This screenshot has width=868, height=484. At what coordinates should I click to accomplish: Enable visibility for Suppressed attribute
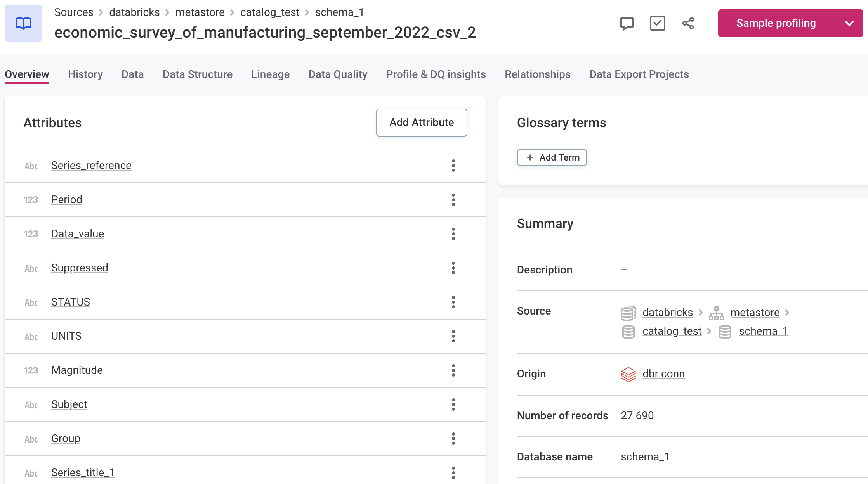click(454, 268)
